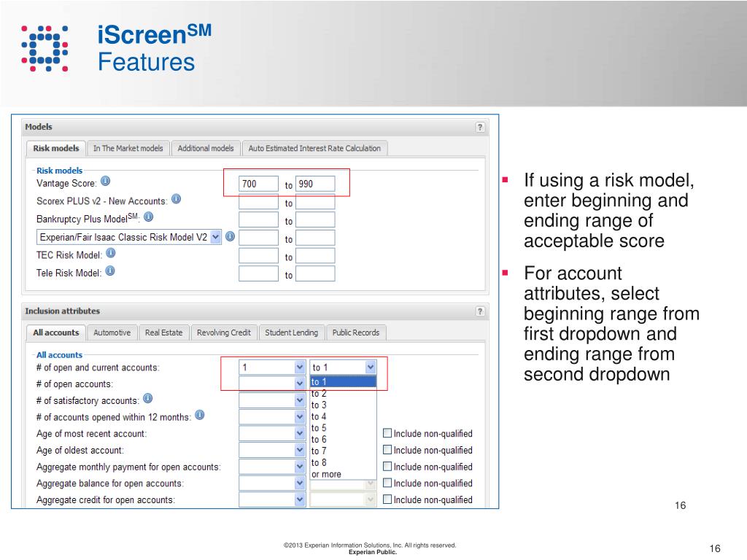The width and height of the screenshot is (747, 560).
Task: Choose 'to 2' from the dropdown list
Action: pyautogui.click(x=343, y=393)
